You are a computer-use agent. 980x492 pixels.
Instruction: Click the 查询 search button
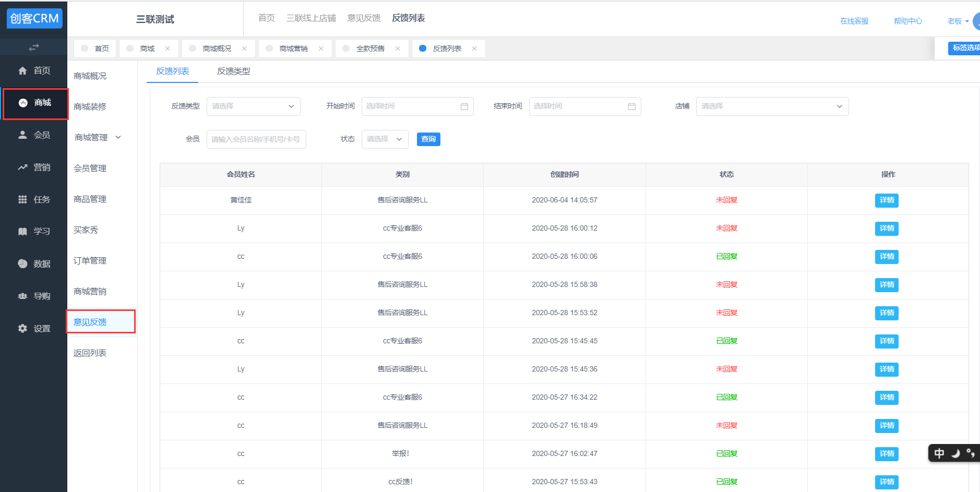[x=428, y=139]
